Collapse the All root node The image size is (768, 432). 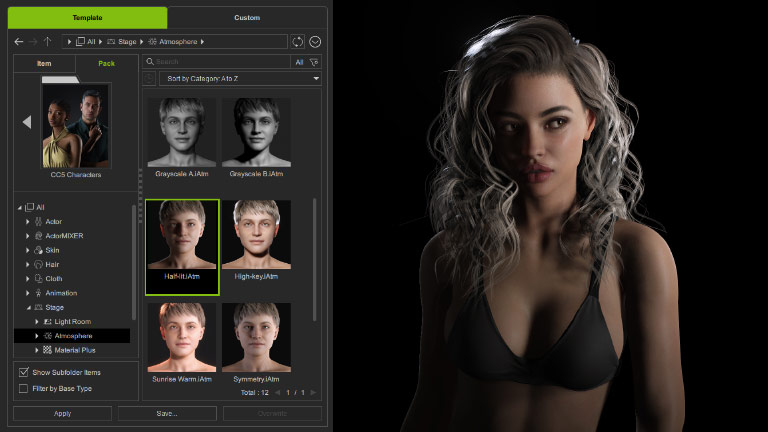tap(20, 208)
